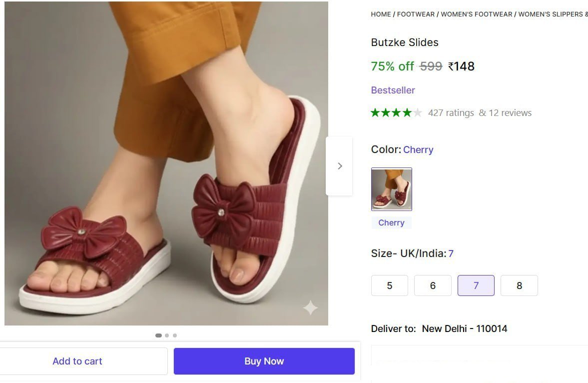View the 427 ratings

point(451,113)
